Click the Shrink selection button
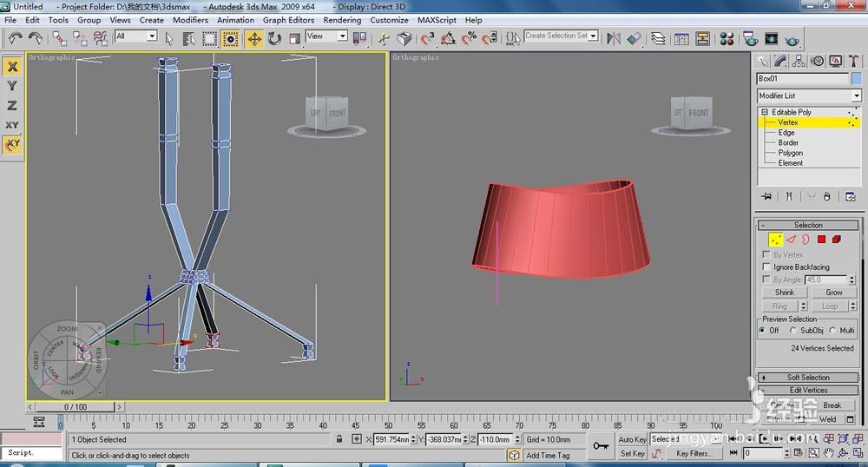 (x=785, y=293)
